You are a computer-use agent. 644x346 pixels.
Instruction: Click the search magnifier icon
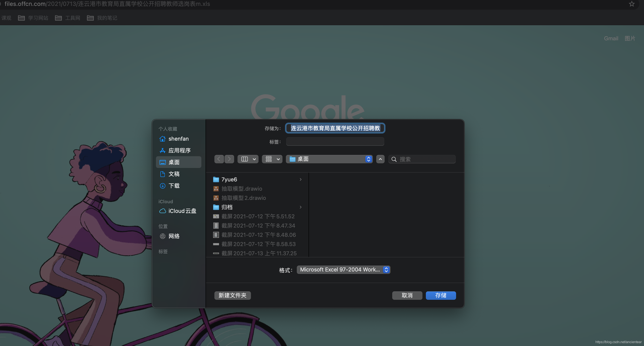tap(394, 159)
